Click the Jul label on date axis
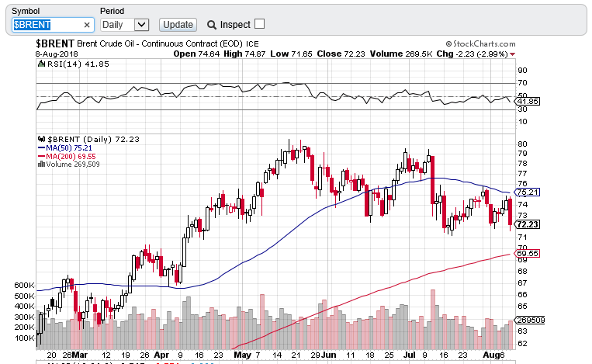This screenshot has width=592, height=364. tap(409, 355)
